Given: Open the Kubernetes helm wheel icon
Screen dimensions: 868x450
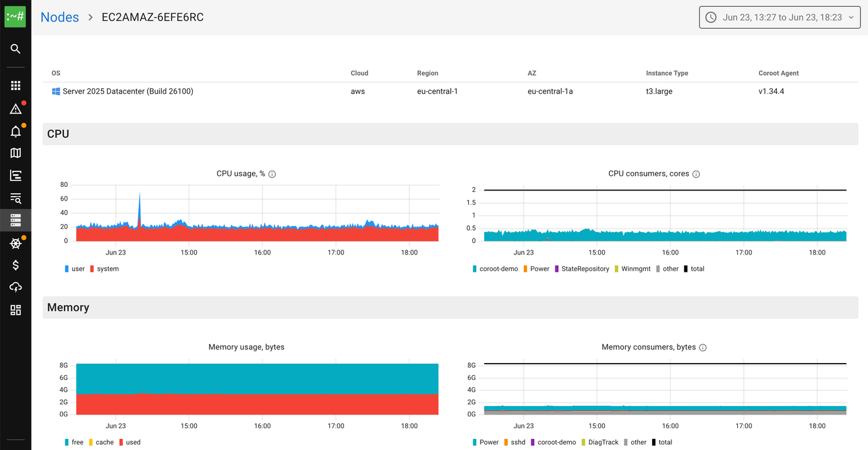Looking at the screenshot, I should (x=15, y=243).
